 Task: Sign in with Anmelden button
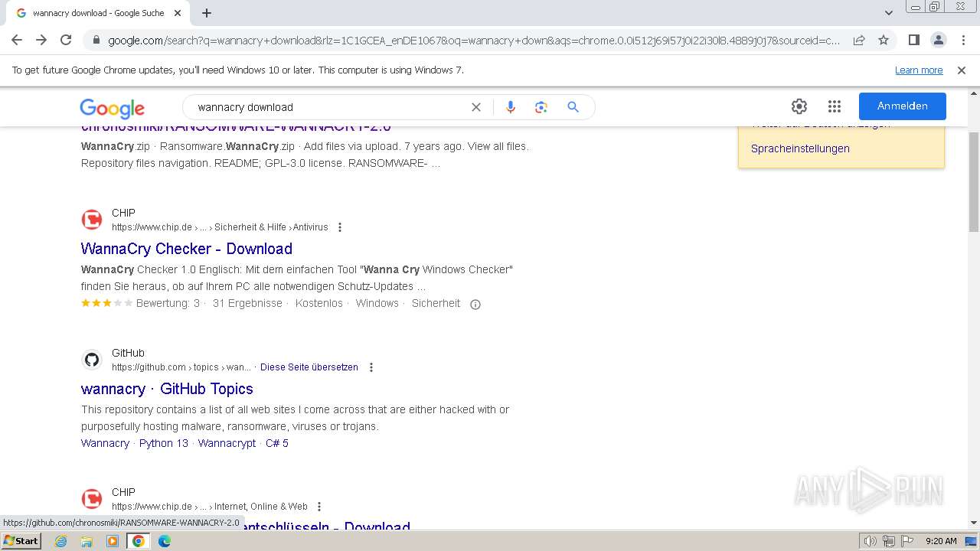tap(903, 106)
